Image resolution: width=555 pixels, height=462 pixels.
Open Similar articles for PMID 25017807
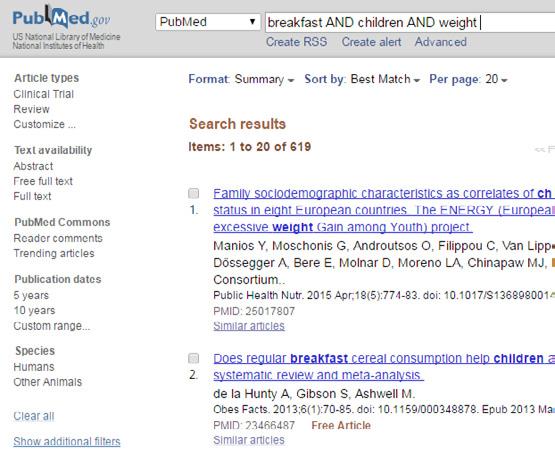249,326
